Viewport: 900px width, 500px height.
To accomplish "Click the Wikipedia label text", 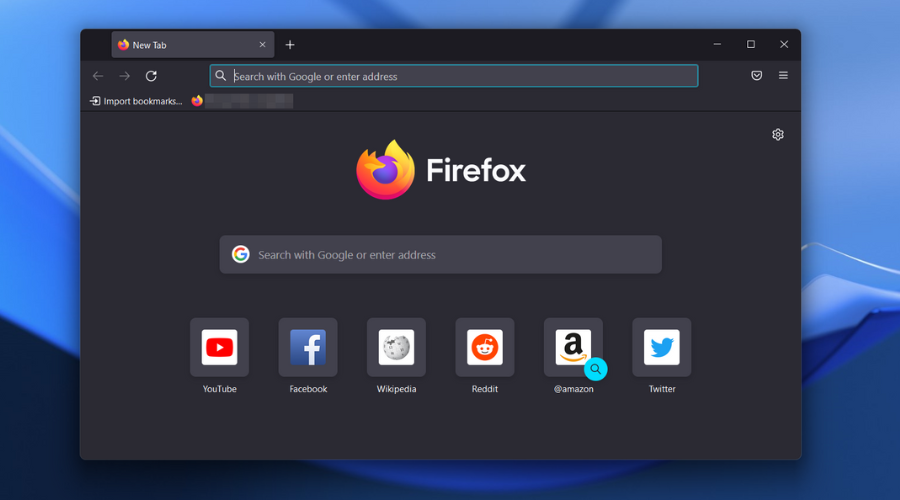I will (396, 389).
